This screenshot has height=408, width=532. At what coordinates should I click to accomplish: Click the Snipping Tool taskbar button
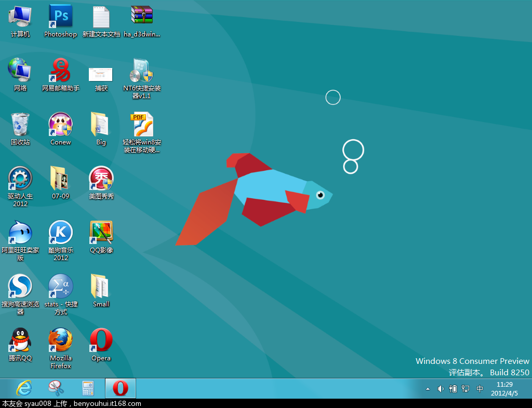coord(56,388)
